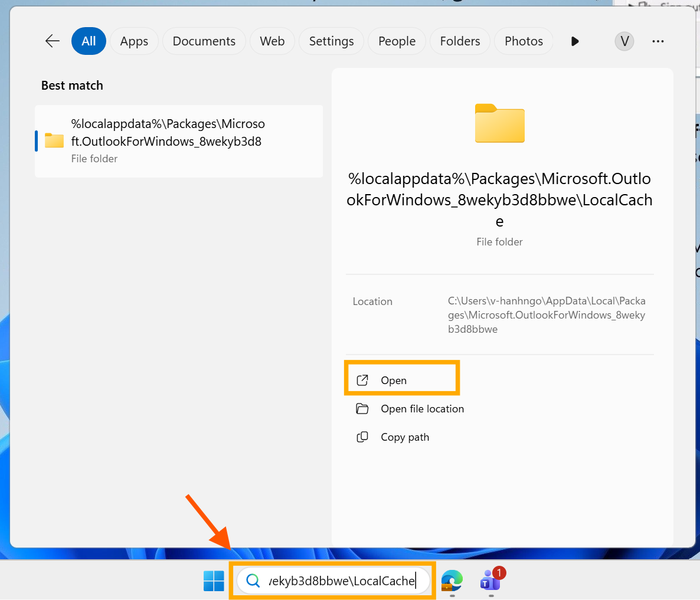700x600 pixels.
Task: Show more filters with the play arrow
Action: (575, 41)
